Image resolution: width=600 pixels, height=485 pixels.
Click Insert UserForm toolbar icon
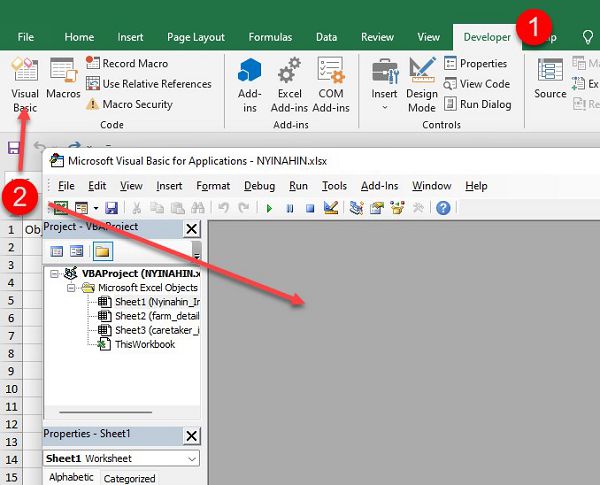[82, 208]
